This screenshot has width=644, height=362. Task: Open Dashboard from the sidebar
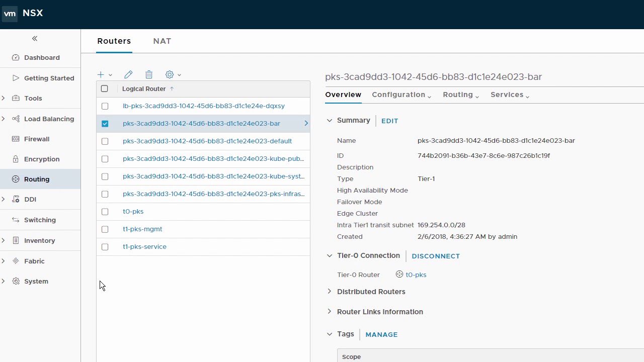(42, 57)
